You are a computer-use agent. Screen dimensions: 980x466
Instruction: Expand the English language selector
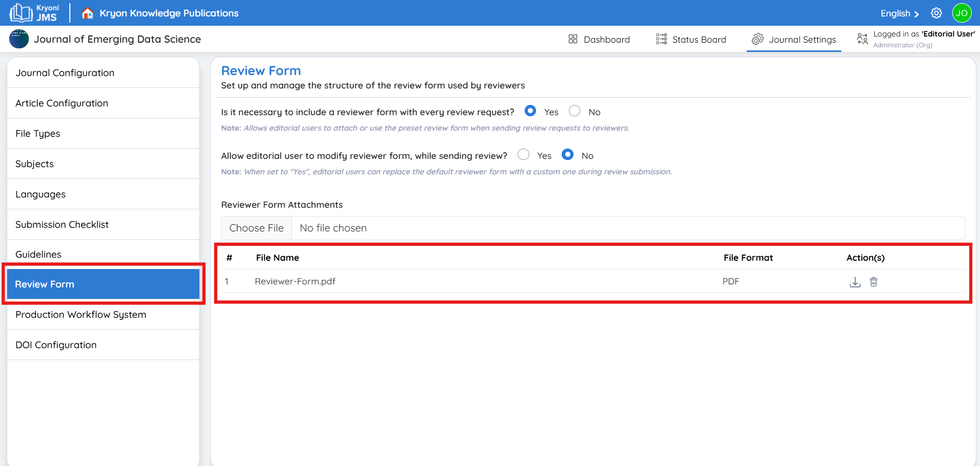[x=899, y=14]
